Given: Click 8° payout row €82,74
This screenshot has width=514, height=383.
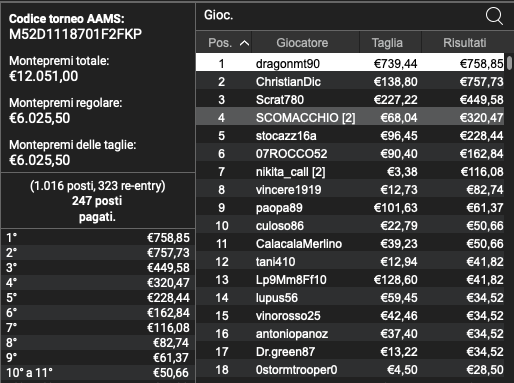Looking at the screenshot, I should 98,343.
